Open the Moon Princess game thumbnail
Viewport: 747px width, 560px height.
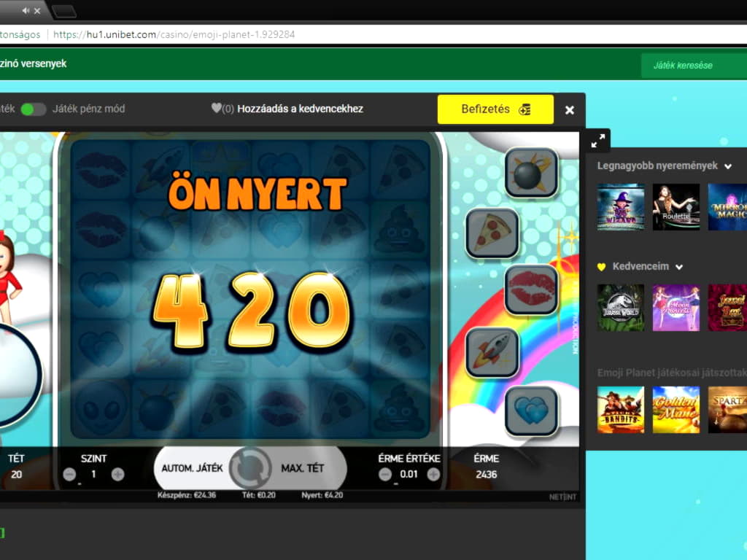pyautogui.click(x=676, y=308)
